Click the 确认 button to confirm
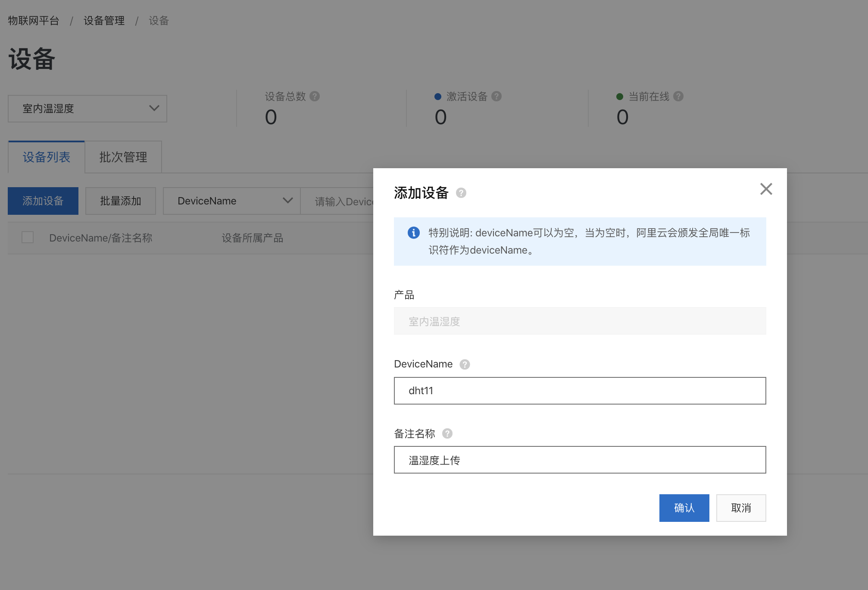The width and height of the screenshot is (868, 590). pyautogui.click(x=684, y=508)
